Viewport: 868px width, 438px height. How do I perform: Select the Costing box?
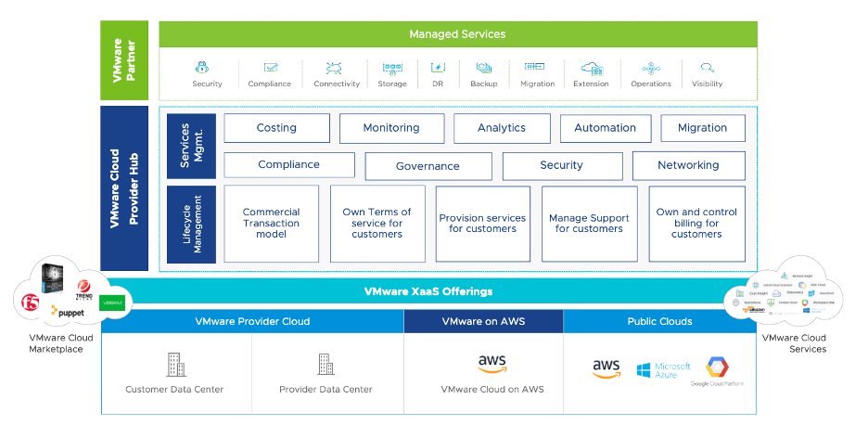pyautogui.click(x=276, y=128)
